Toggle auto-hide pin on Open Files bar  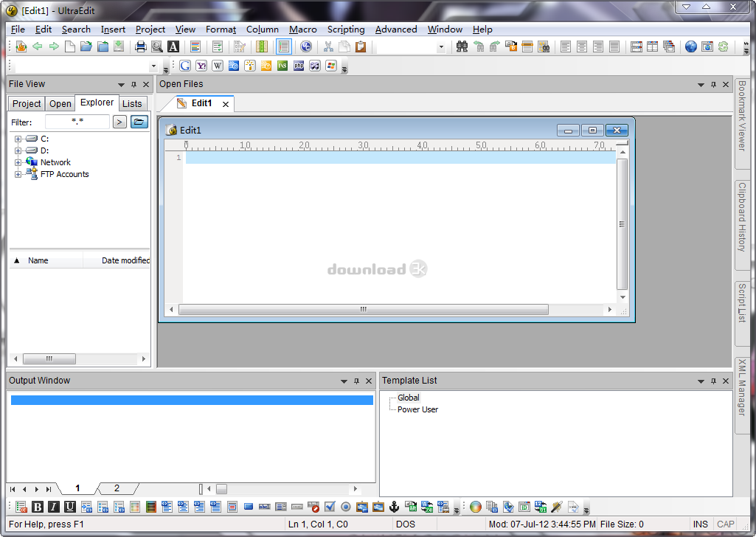713,84
